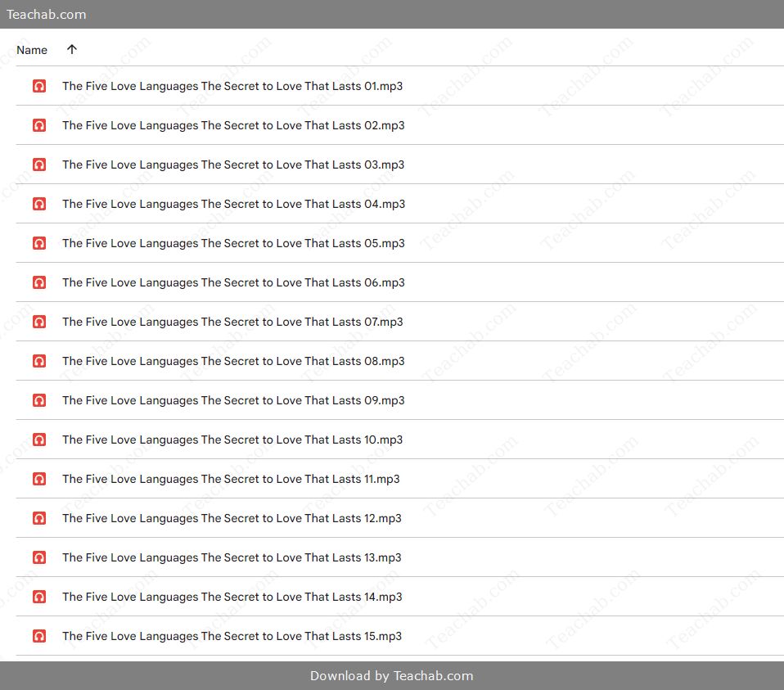Click the audio icon for file 11.mp3
784x690 pixels.
pos(39,479)
